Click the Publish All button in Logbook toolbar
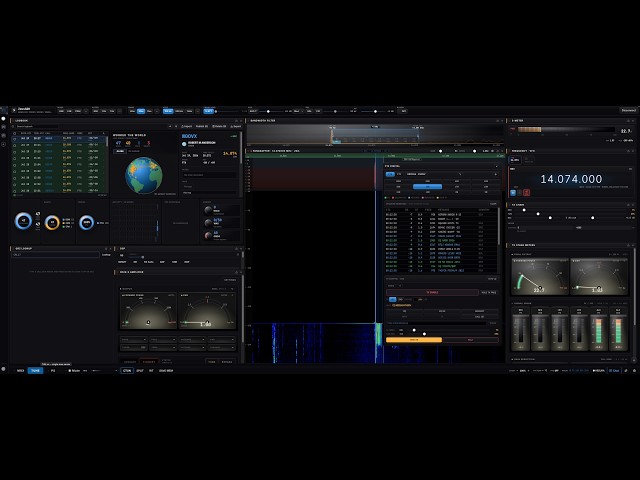The image size is (640, 480). (x=202, y=127)
